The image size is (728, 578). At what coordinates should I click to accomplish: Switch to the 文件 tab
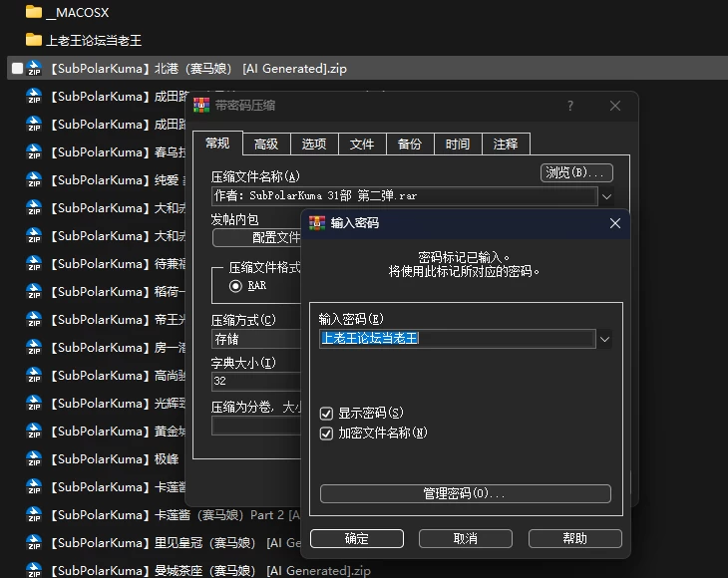click(362, 144)
